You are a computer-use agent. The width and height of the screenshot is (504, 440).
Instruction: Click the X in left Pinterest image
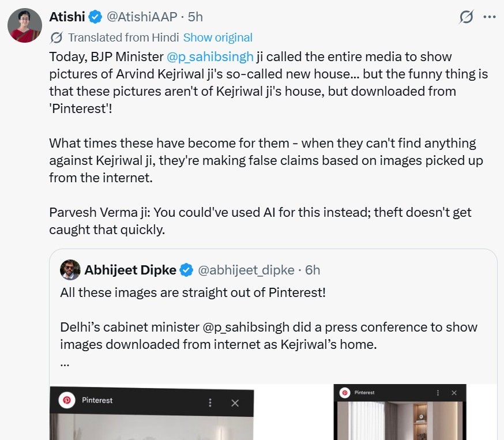click(235, 403)
